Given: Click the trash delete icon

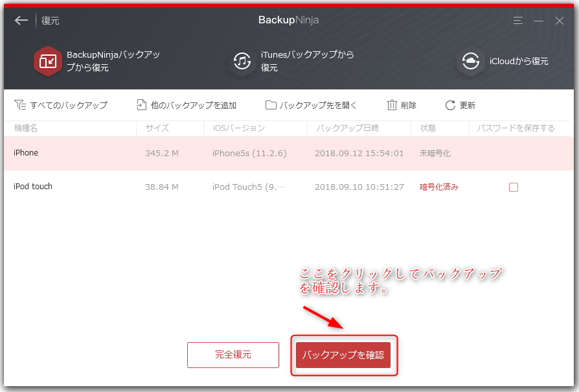Looking at the screenshot, I should 392,105.
